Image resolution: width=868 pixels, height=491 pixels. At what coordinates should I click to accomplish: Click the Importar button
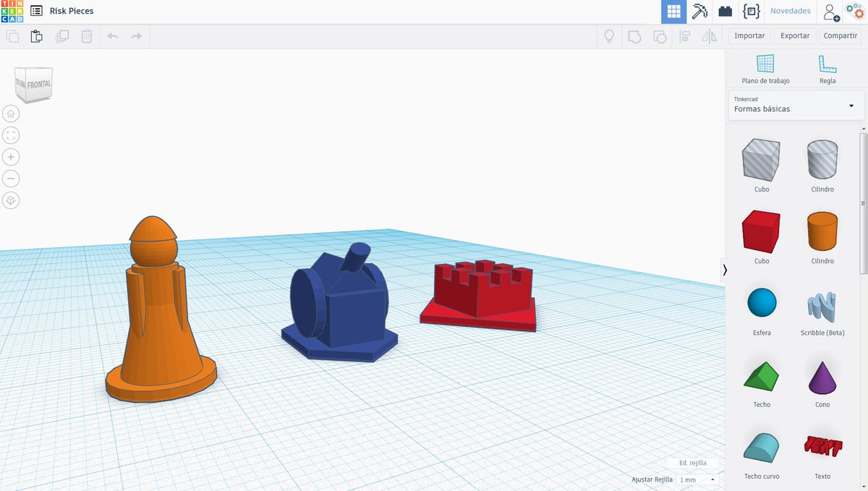tap(749, 36)
